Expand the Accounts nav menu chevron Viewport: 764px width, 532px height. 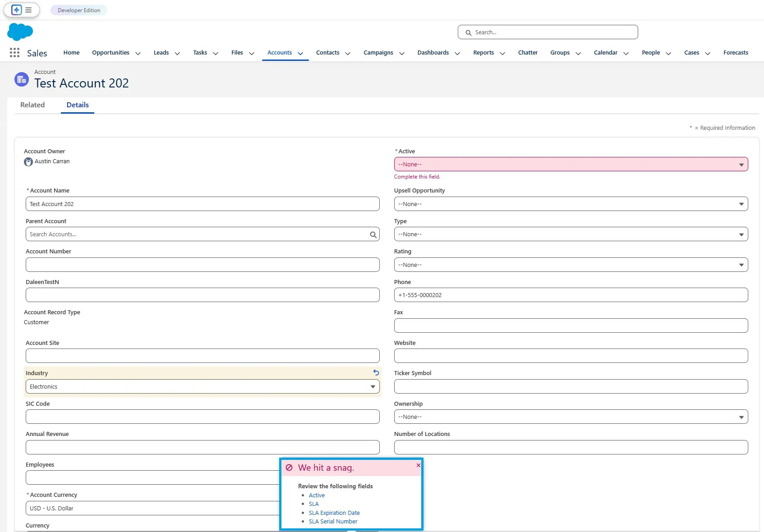(x=300, y=53)
